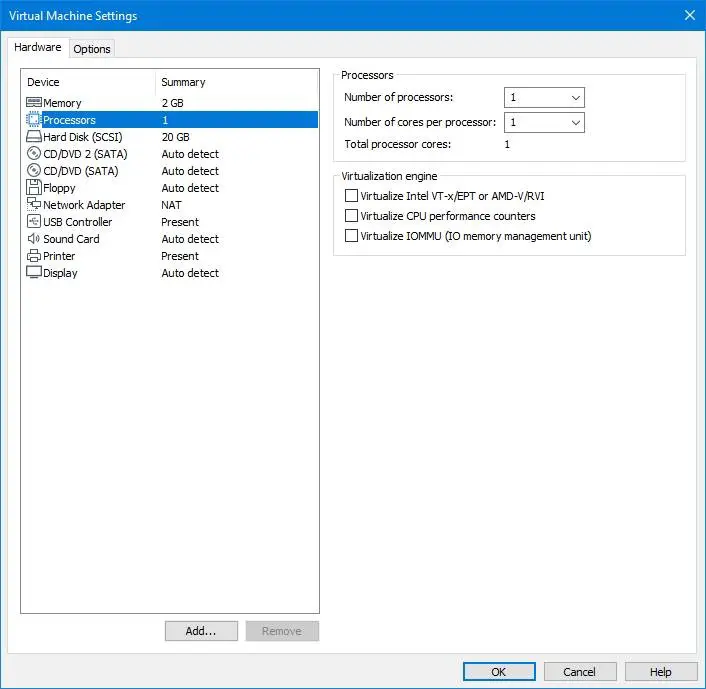Click the Add... button
The image size is (706, 689).
click(201, 631)
